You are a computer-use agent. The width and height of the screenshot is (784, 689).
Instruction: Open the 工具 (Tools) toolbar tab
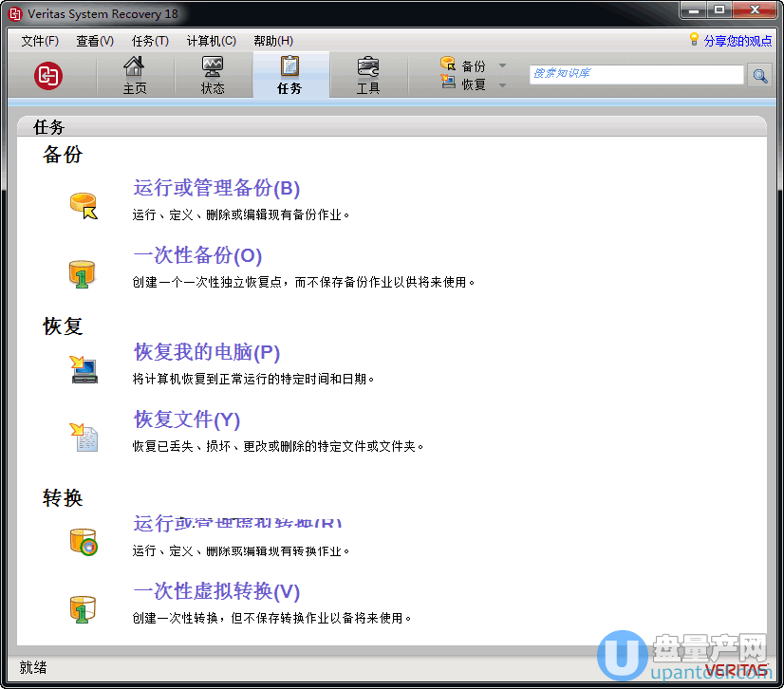[x=368, y=75]
